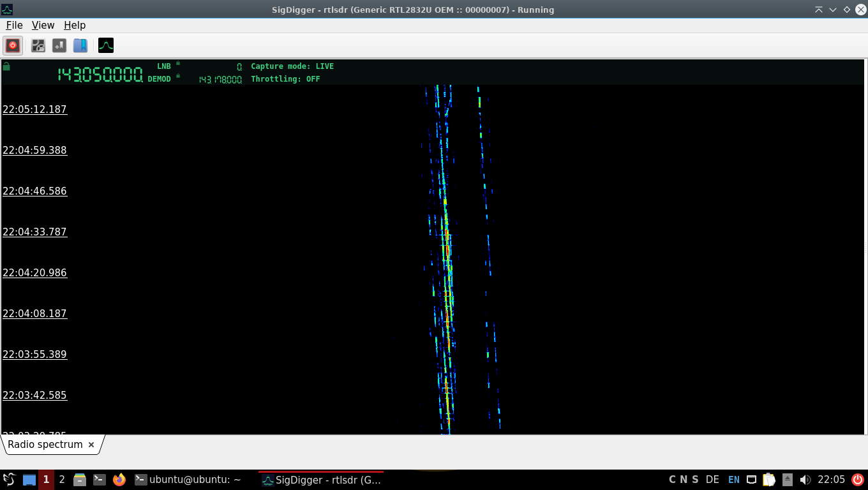Image resolution: width=868 pixels, height=490 pixels.
Task: Click the DEMOD frequency value 143.178.000
Action: point(220,80)
